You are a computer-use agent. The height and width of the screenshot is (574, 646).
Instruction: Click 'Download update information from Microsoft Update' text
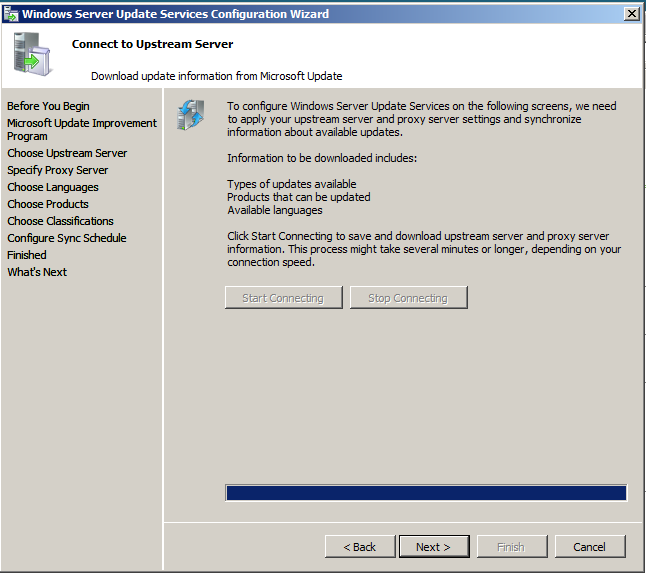point(217,76)
